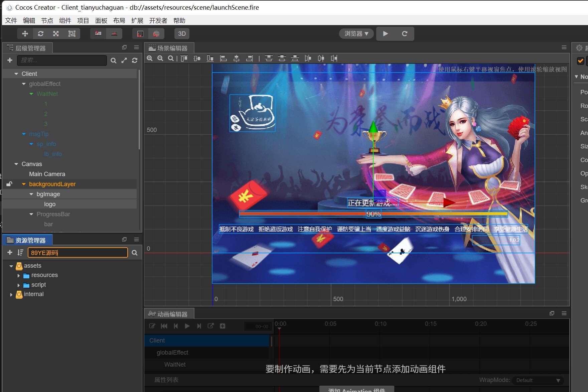Screen dimensions: 588x392
Task: Toggle node active checkbox in inspector
Action: click(580, 61)
